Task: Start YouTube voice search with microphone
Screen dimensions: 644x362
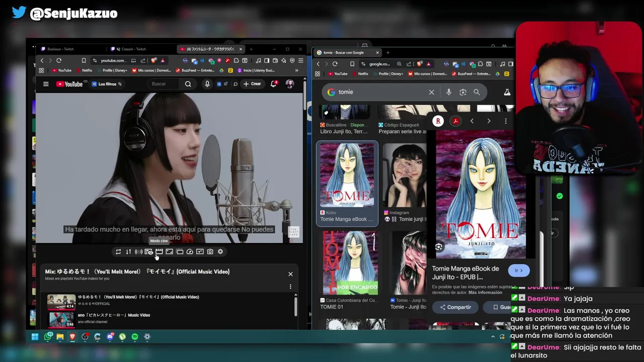Action: (x=207, y=84)
